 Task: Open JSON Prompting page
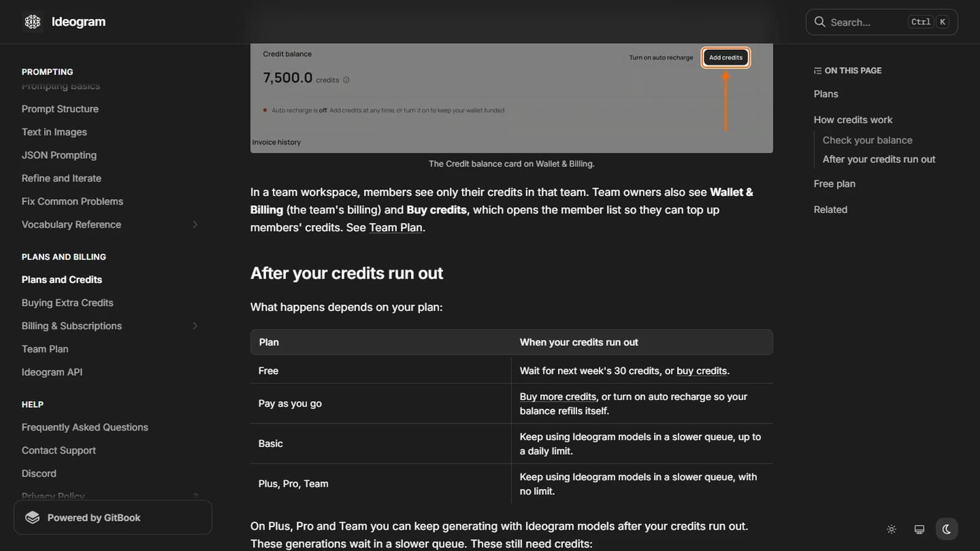tap(59, 156)
